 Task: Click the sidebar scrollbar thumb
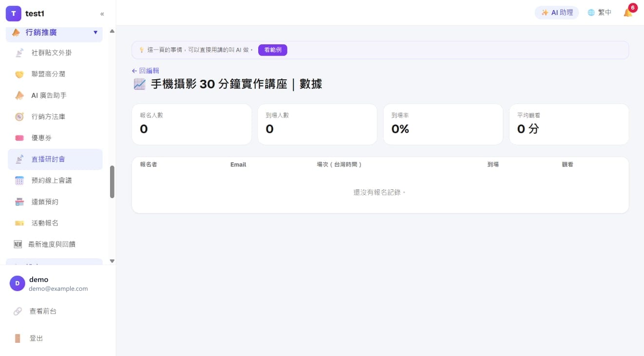[x=112, y=182]
